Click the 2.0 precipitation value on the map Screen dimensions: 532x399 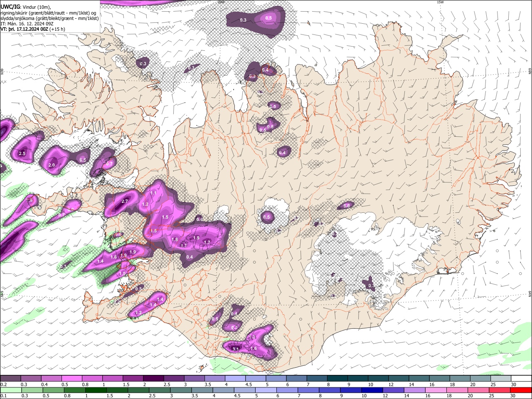coord(52,165)
